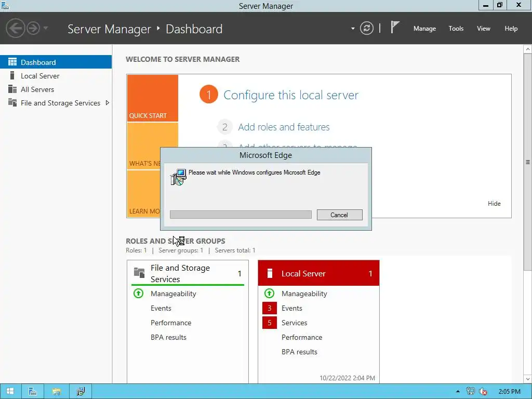Open the Windows Start button

pyautogui.click(x=10, y=392)
